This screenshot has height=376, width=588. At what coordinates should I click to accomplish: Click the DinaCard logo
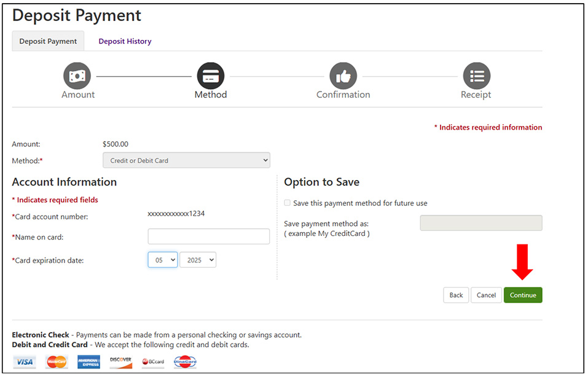185,362
